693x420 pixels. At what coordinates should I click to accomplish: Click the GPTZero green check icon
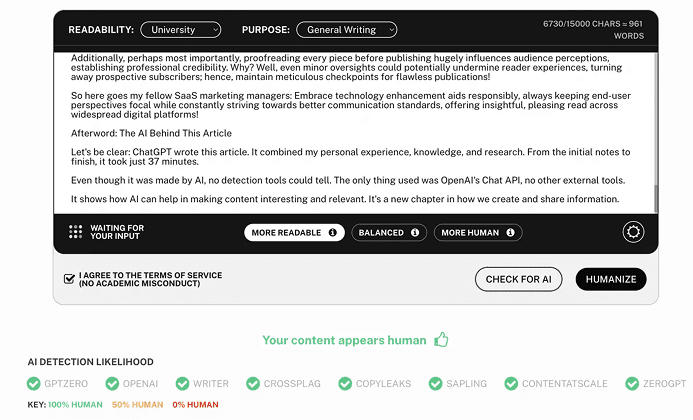pyautogui.click(x=35, y=384)
